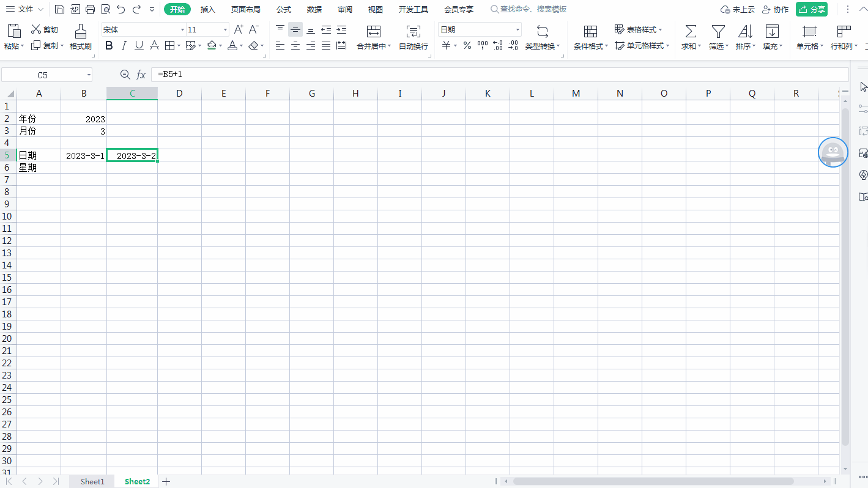868x488 pixels.
Task: Undo the last action
Action: click(x=121, y=9)
